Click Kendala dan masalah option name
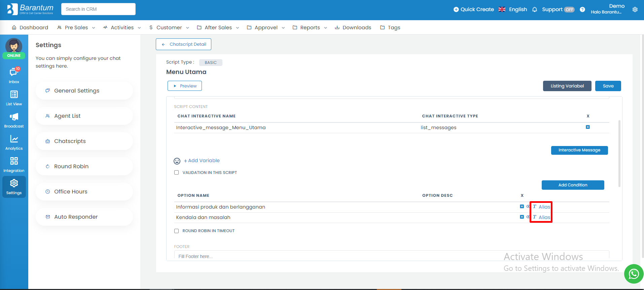644x290 pixels. (x=203, y=217)
